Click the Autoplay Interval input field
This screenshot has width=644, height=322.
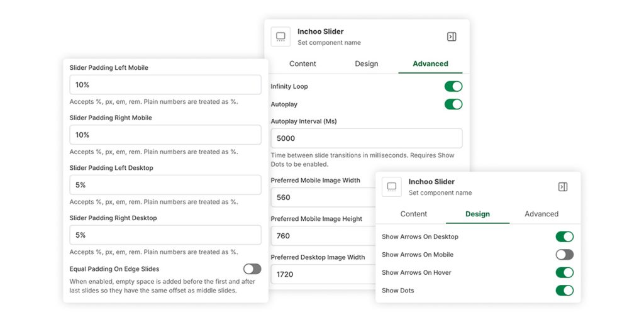tap(366, 138)
